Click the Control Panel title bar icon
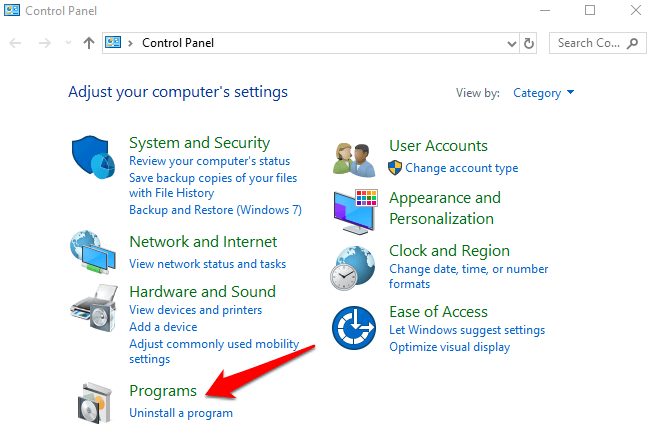 tap(12, 10)
